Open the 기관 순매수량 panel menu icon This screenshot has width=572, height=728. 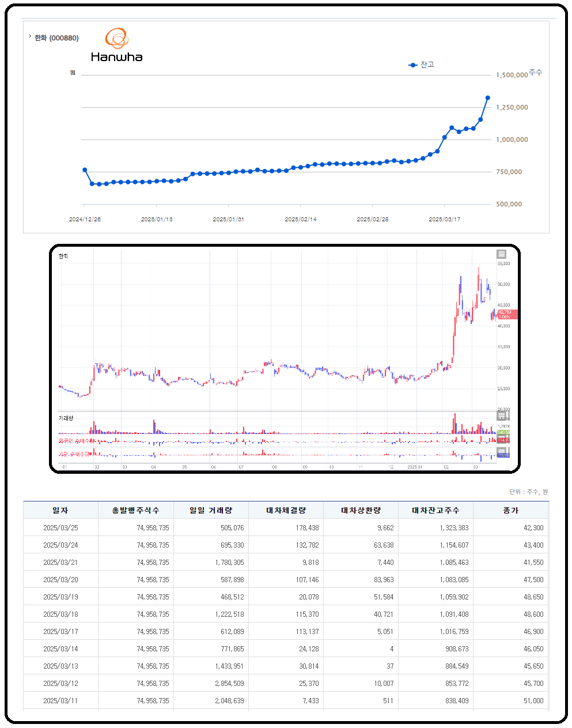(x=502, y=451)
